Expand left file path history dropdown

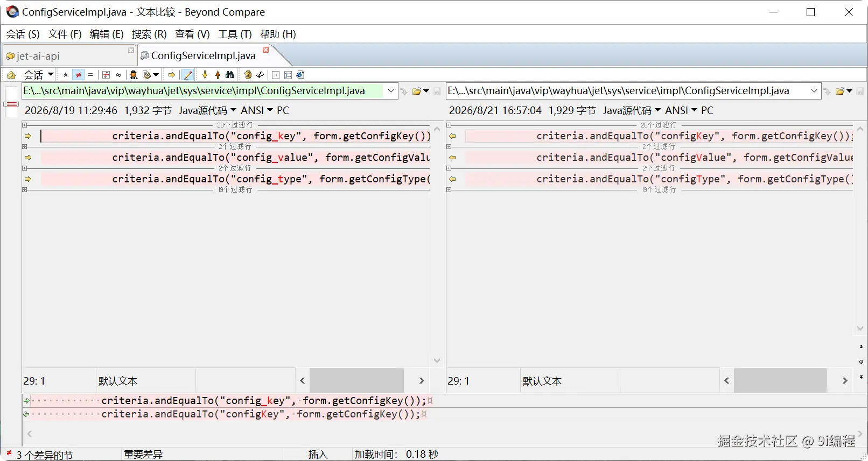[391, 91]
